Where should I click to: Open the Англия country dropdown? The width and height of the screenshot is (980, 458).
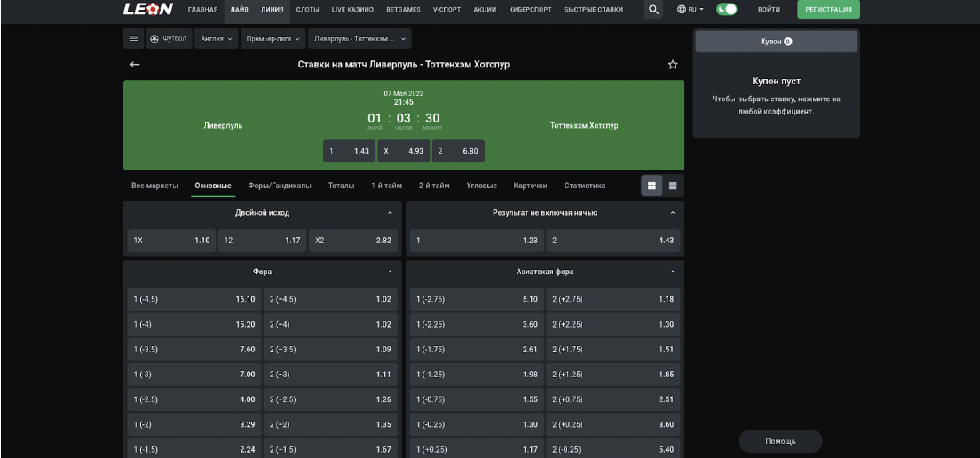[217, 38]
